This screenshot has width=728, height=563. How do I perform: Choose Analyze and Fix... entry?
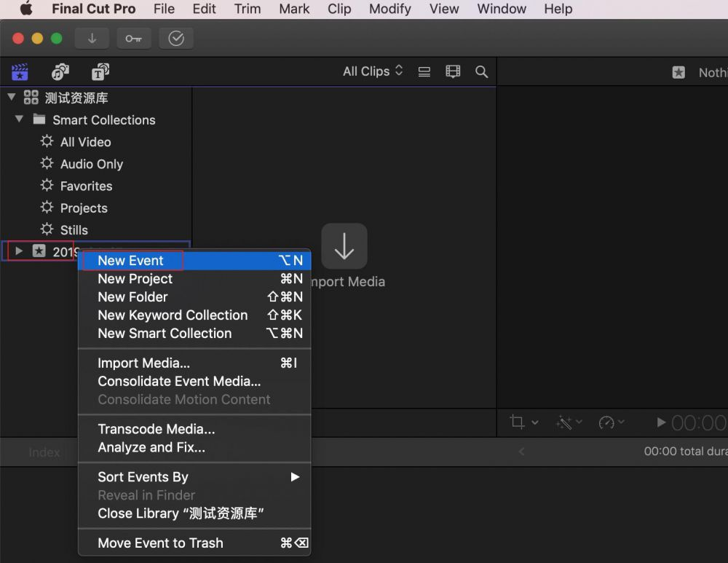(x=194, y=447)
